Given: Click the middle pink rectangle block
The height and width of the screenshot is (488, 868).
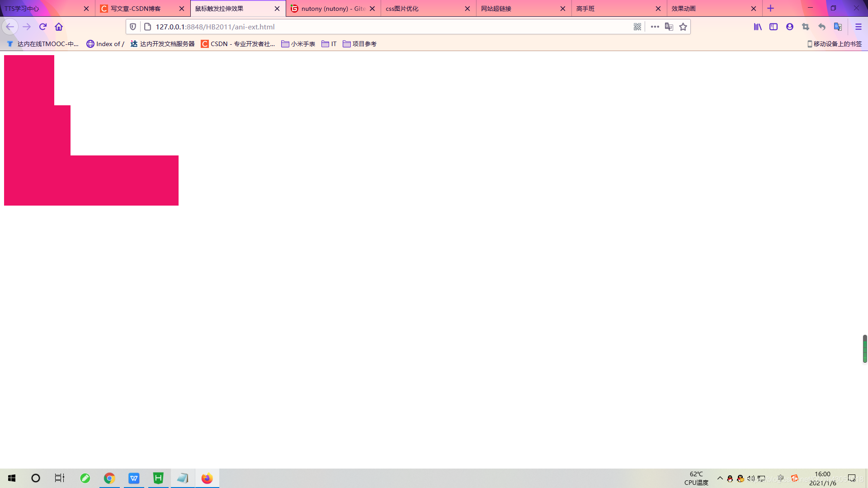Looking at the screenshot, I should click(x=37, y=130).
